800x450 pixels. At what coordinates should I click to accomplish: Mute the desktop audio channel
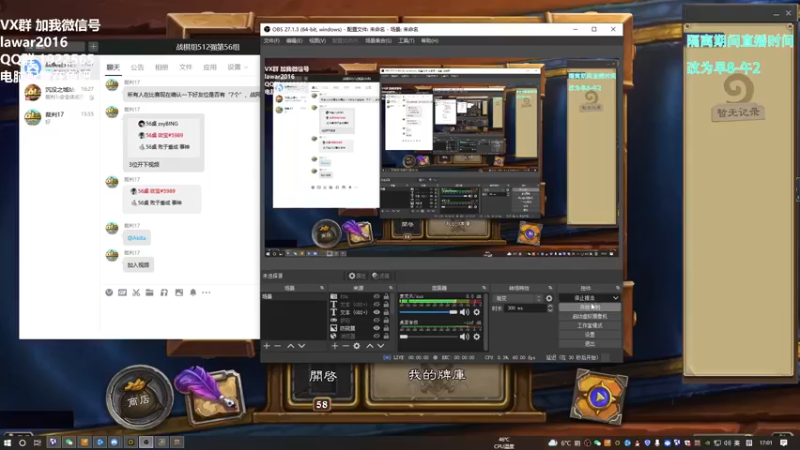pos(464,337)
